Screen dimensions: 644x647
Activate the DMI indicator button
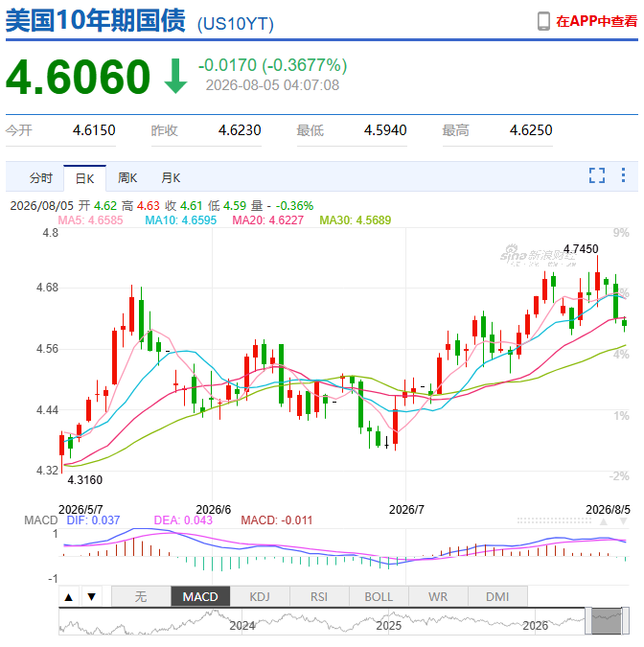pyautogui.click(x=497, y=596)
